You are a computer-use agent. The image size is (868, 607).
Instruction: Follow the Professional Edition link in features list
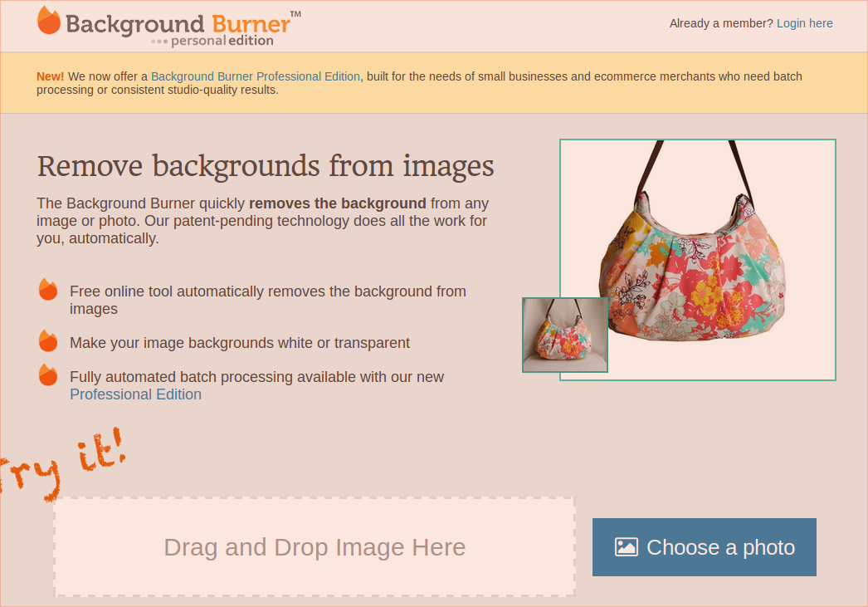click(135, 394)
